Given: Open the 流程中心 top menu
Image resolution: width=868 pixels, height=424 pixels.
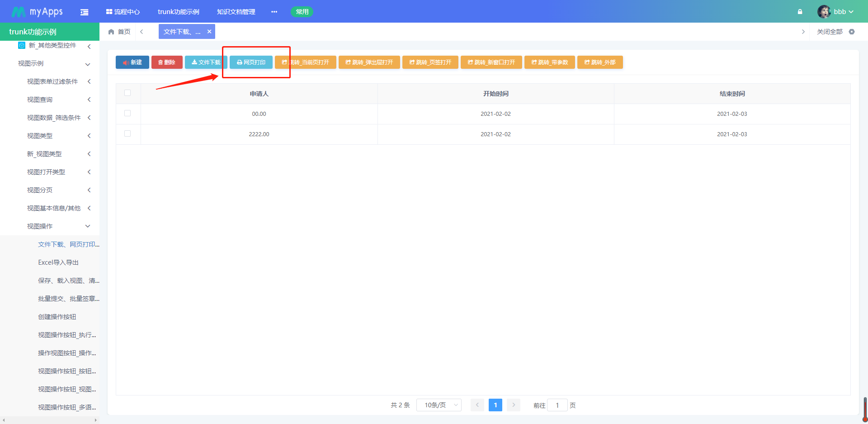Looking at the screenshot, I should [x=123, y=12].
